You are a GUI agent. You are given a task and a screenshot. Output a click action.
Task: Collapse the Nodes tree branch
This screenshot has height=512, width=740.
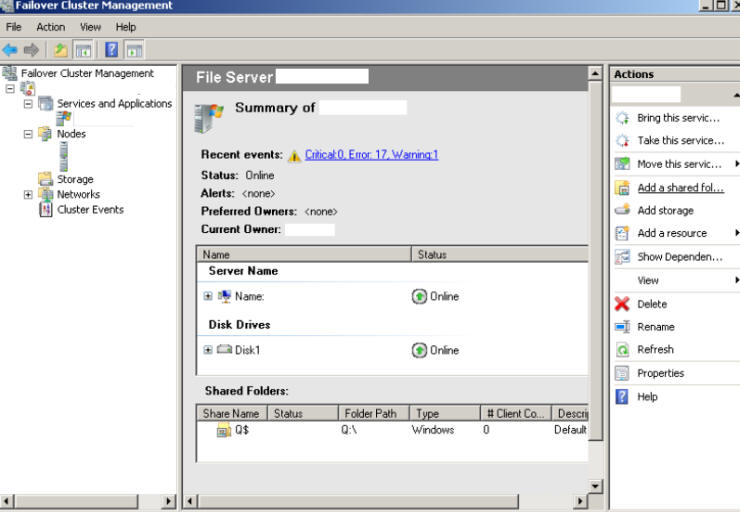(x=28, y=134)
